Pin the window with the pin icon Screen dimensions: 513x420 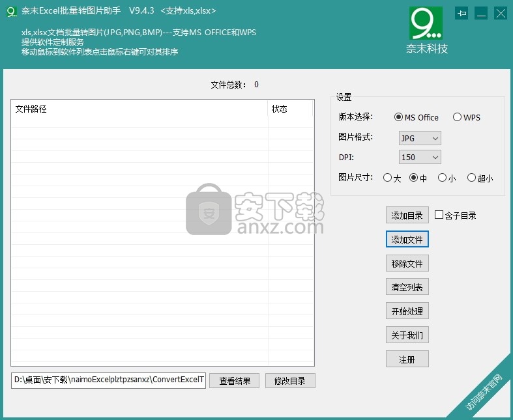[x=462, y=14]
